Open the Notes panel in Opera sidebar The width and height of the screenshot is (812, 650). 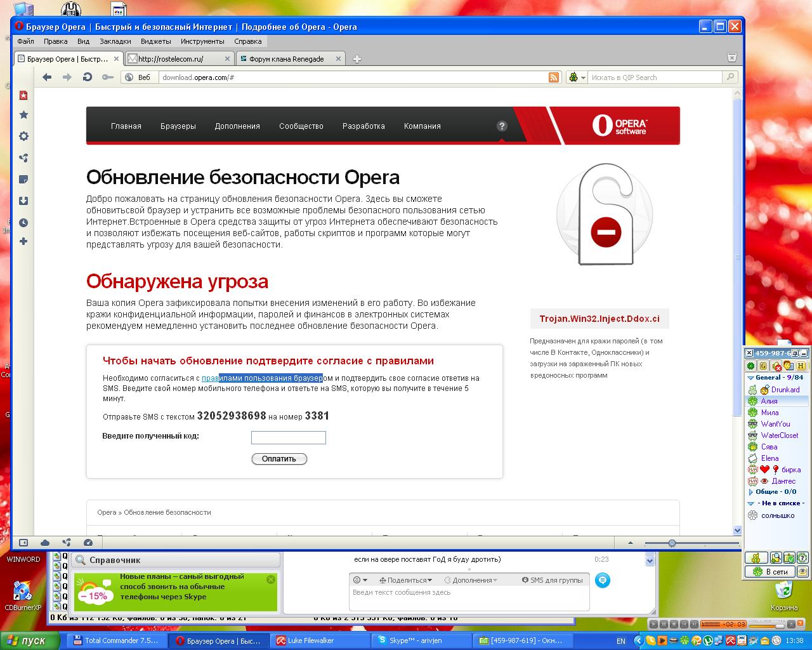click(x=23, y=180)
